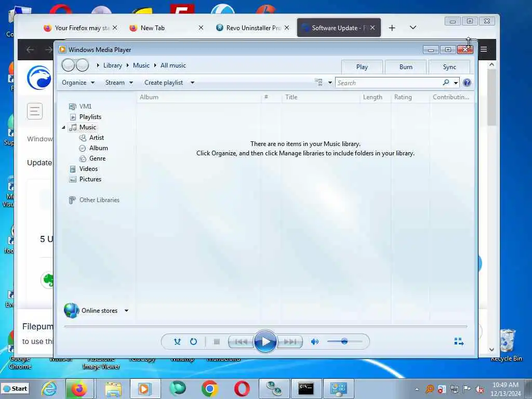The image size is (532, 399).
Task: Open Recycle Bin on the desktop
Action: pyautogui.click(x=507, y=345)
